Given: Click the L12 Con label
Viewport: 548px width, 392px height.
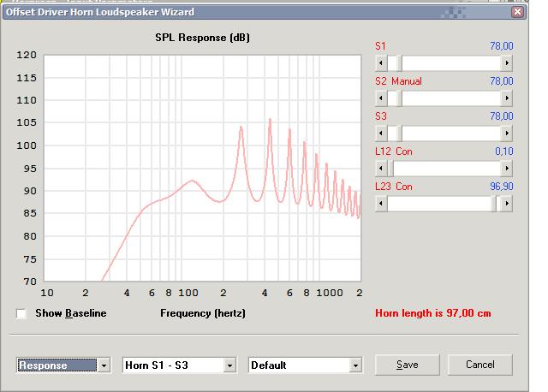Looking at the screenshot, I should coord(394,151).
